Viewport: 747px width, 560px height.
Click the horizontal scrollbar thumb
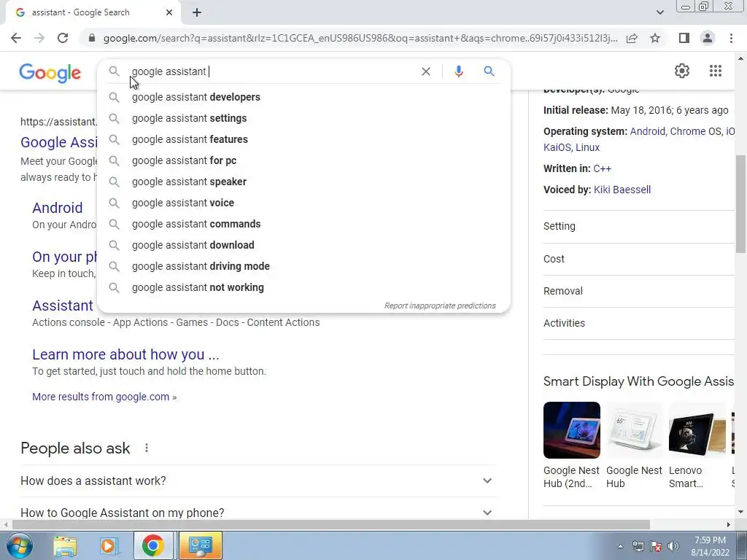330,524
